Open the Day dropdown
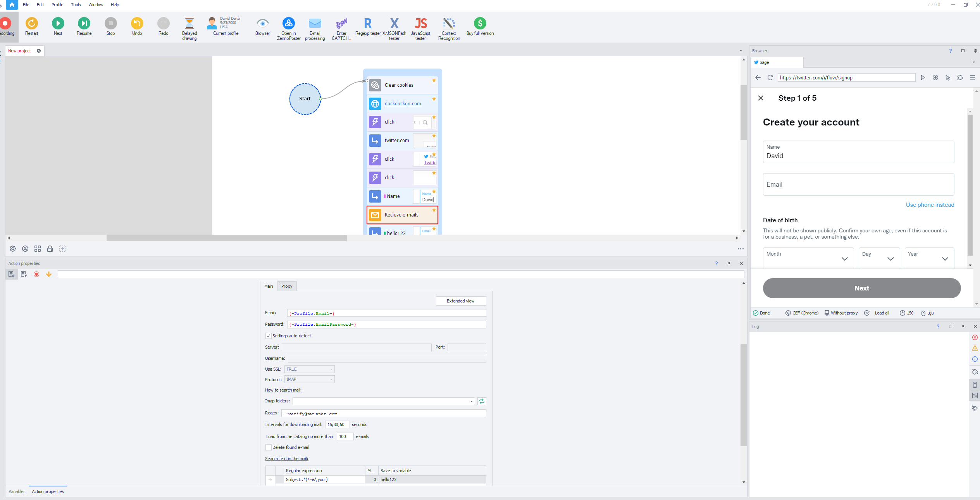This screenshot has width=980, height=500. [x=879, y=258]
